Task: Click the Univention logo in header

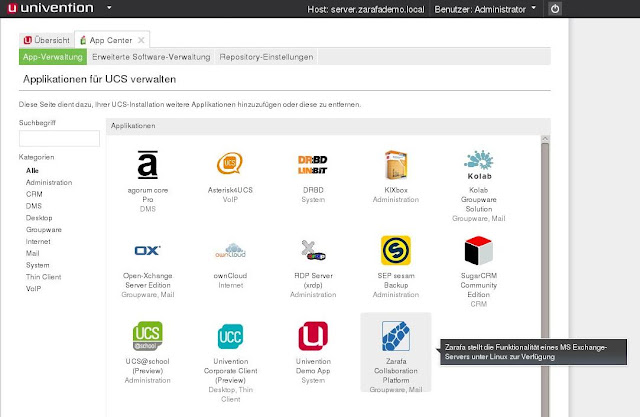Action: point(50,8)
